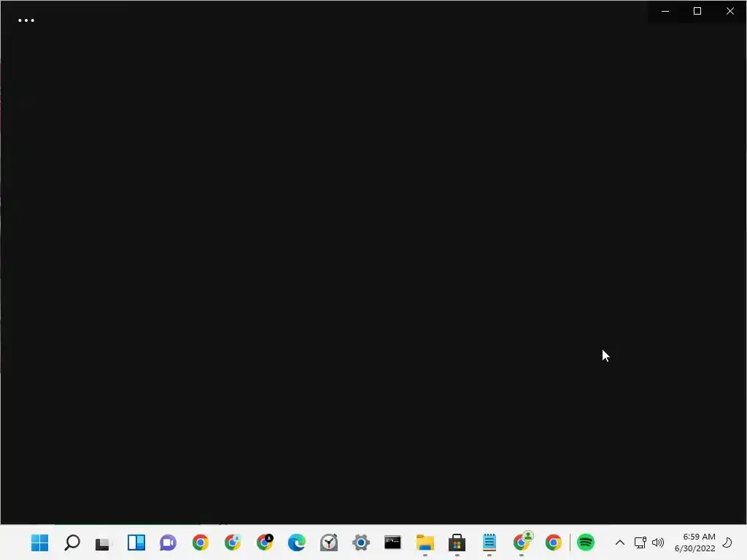The width and height of the screenshot is (747, 560).
Task: Launch Microsoft Edge from the taskbar
Action: point(297,542)
